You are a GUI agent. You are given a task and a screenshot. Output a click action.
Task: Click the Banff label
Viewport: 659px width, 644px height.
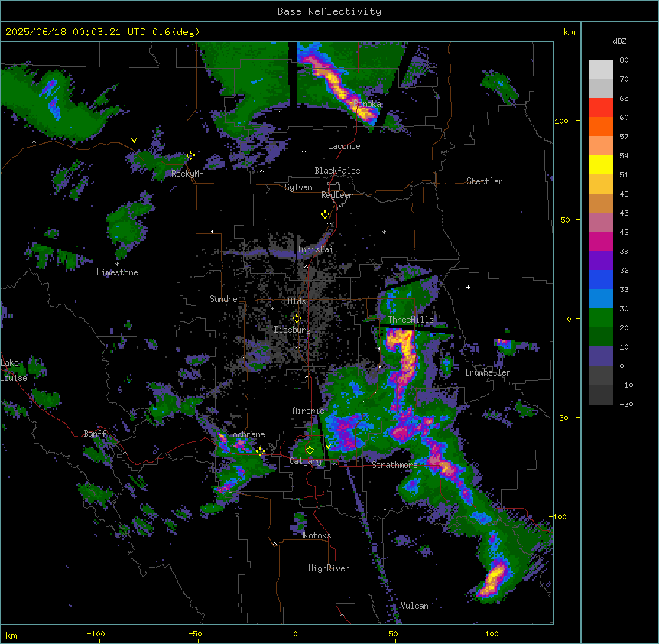point(95,434)
